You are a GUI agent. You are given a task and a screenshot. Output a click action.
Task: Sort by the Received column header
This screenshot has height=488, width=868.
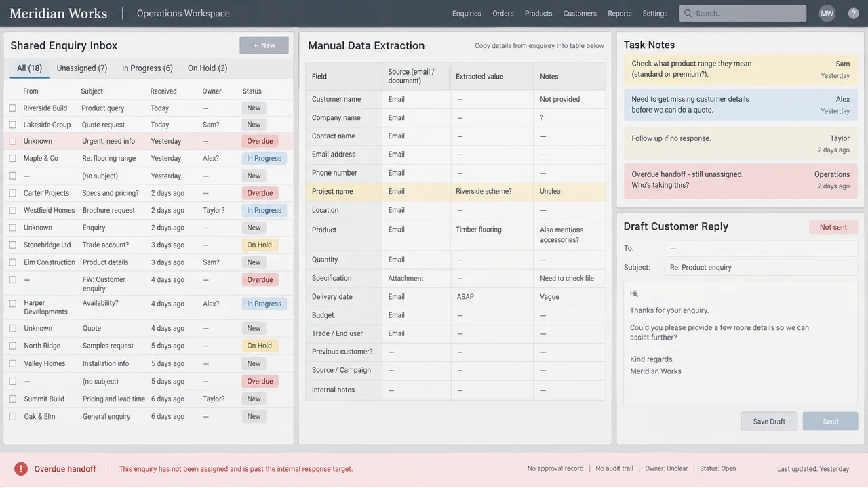(163, 91)
